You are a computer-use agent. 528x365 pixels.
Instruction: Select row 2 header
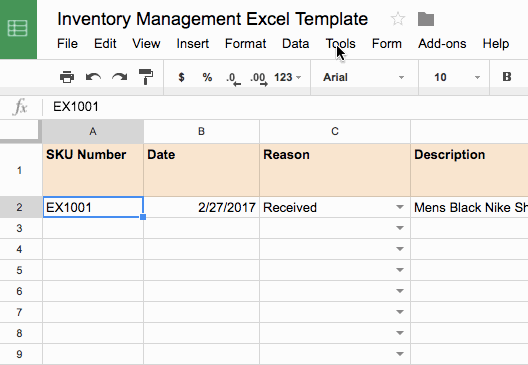[20, 207]
